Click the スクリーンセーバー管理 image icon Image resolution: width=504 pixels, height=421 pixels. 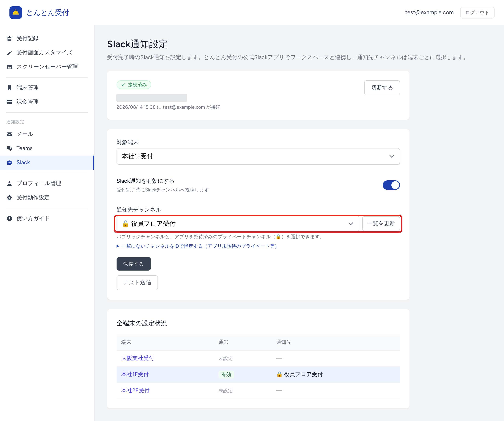click(x=9, y=67)
